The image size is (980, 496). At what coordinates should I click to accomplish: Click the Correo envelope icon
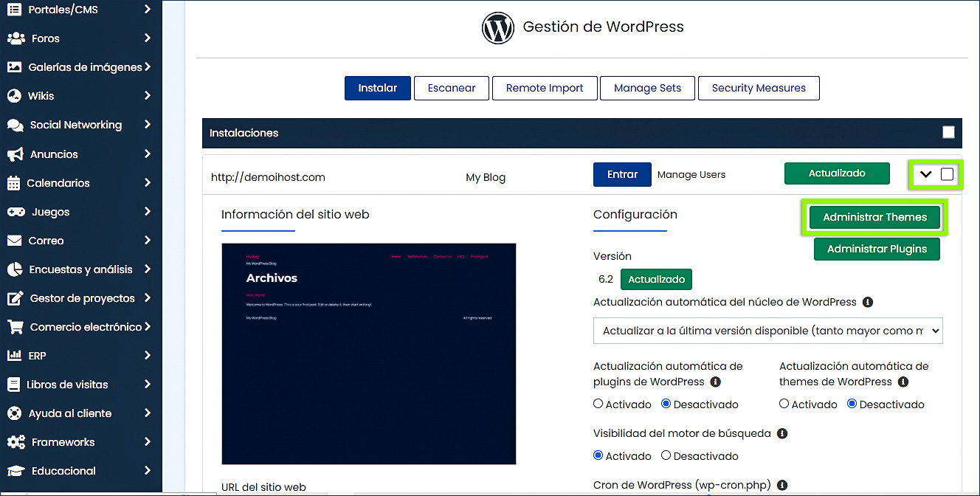[14, 241]
